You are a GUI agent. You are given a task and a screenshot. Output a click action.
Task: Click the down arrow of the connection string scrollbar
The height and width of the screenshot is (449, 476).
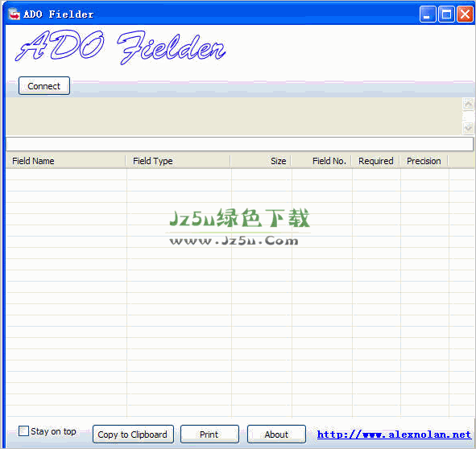point(468,128)
